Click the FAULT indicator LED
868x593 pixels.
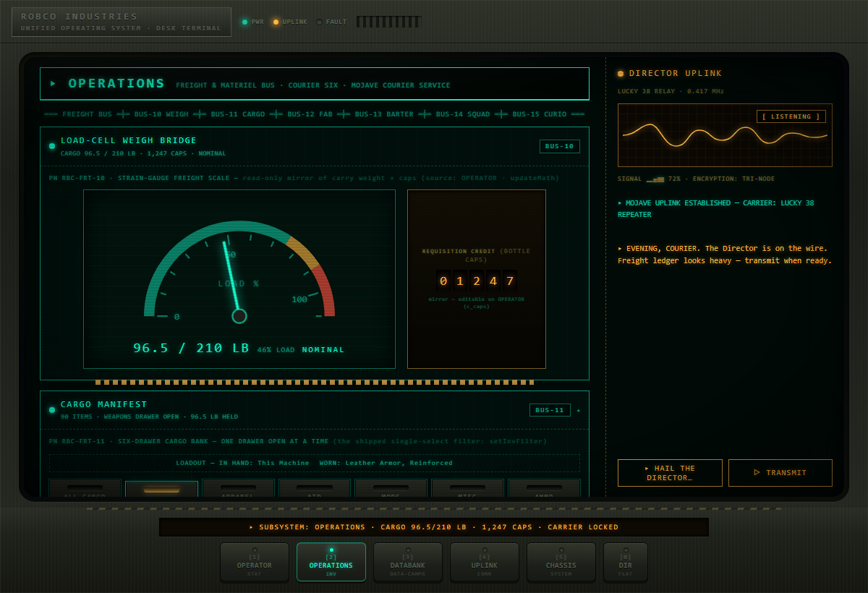click(319, 22)
